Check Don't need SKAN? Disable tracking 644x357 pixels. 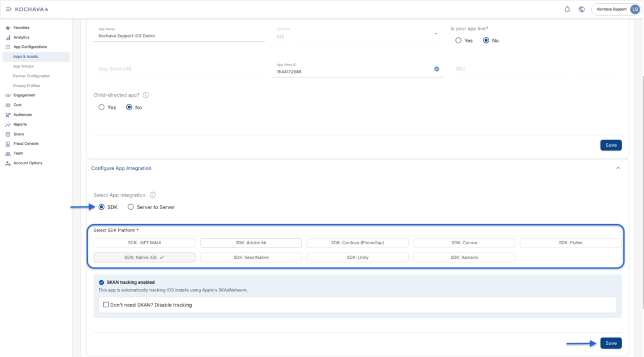(106, 305)
